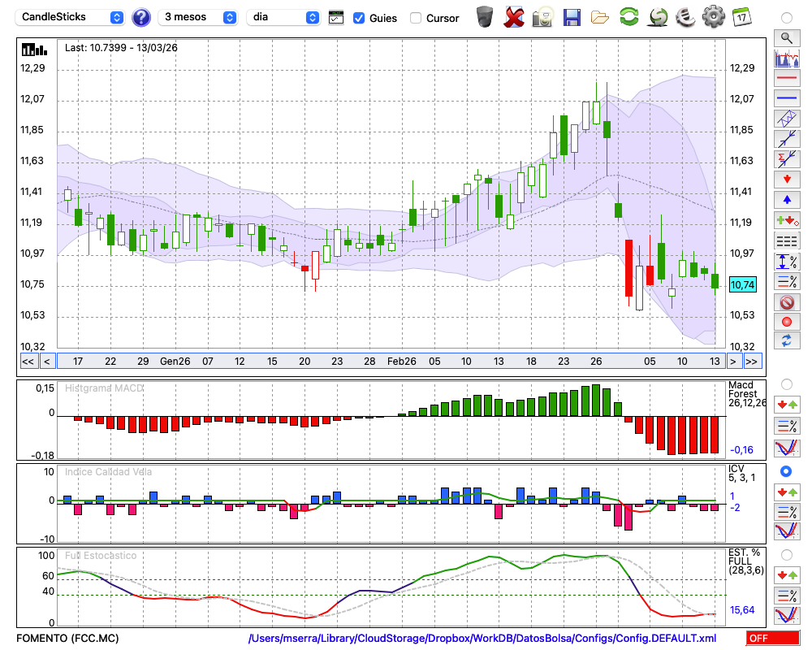Click the green refresh arrows icon
812x650 pixels.
pyautogui.click(x=628, y=16)
